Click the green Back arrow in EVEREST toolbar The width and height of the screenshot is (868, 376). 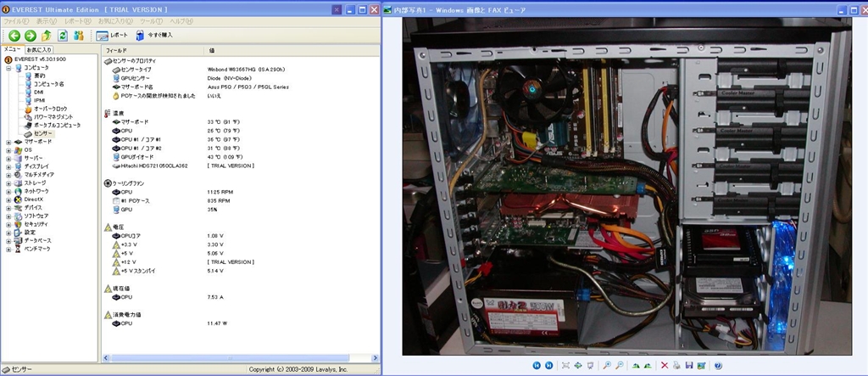click(x=14, y=36)
